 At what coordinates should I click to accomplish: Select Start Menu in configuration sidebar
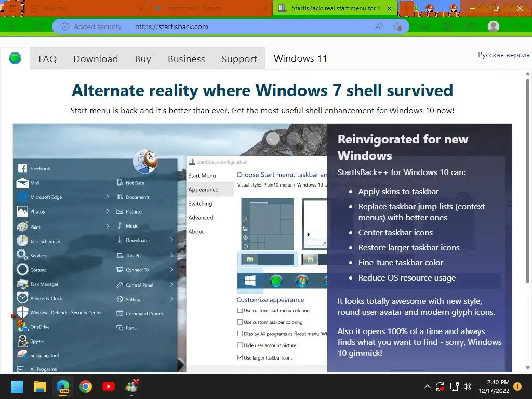pos(202,176)
